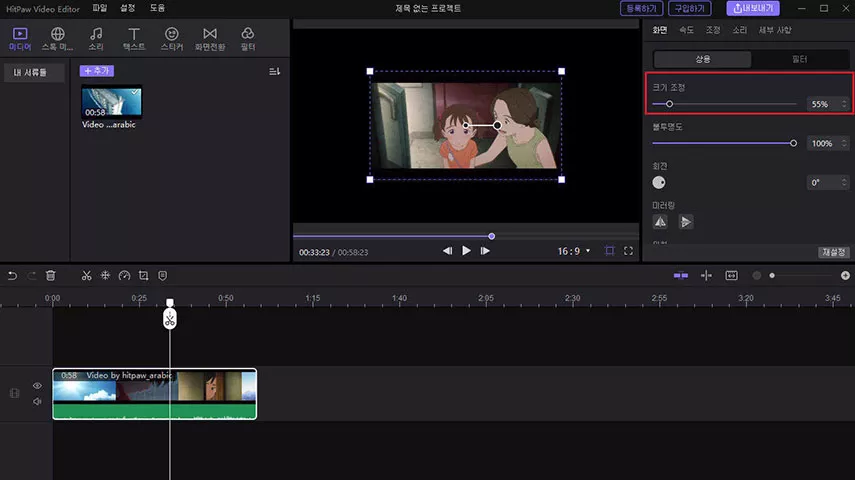Select the 필터 sub-tab in properties

pos(799,59)
